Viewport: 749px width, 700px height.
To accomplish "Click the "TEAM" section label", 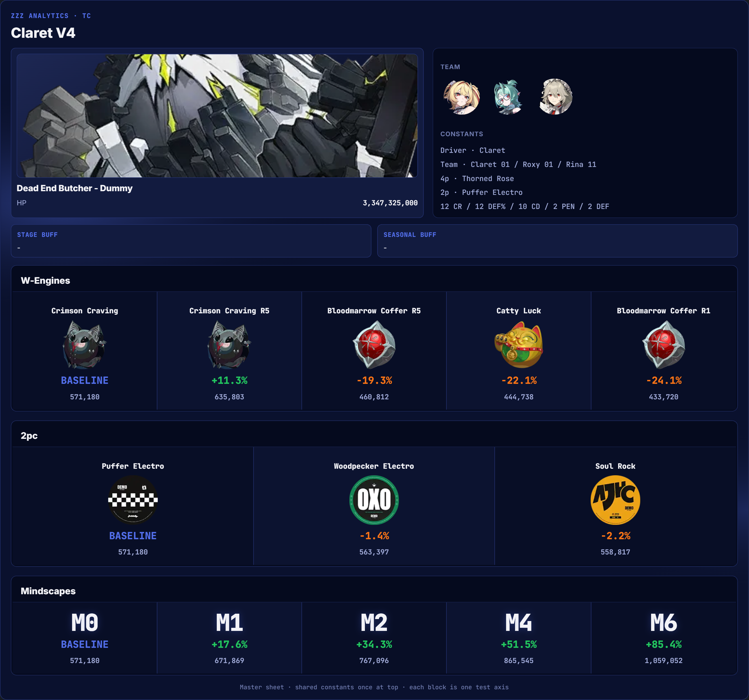I will (450, 67).
